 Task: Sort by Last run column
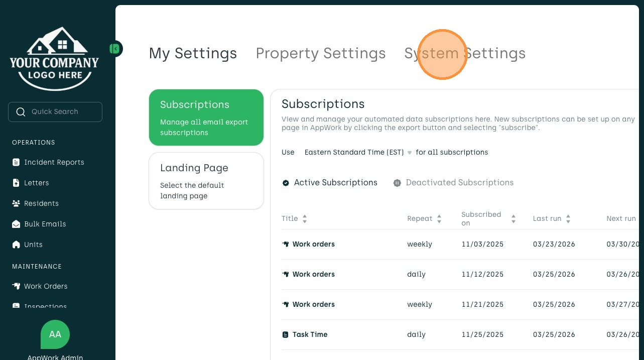568,219
